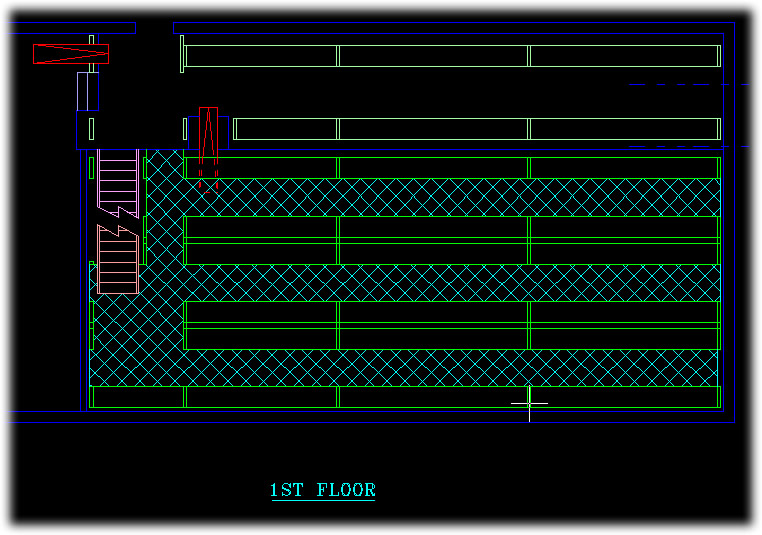Click the upper blue dashed line at right edge
Image resolution: width=762 pixels, height=535 pixels.
(x=690, y=85)
